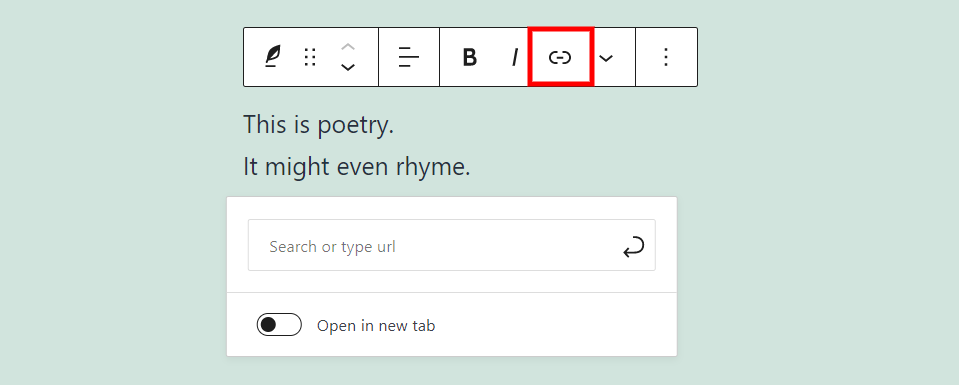
Task: Open the align text options
Action: (409, 57)
